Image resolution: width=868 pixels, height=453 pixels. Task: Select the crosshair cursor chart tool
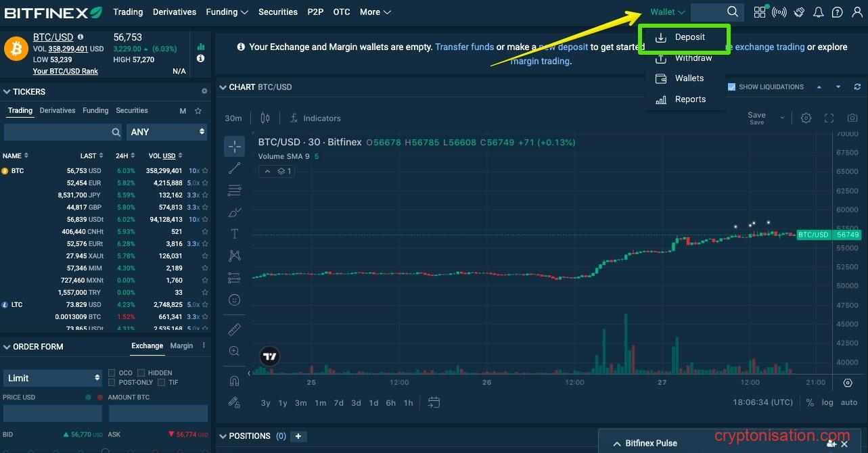234,146
